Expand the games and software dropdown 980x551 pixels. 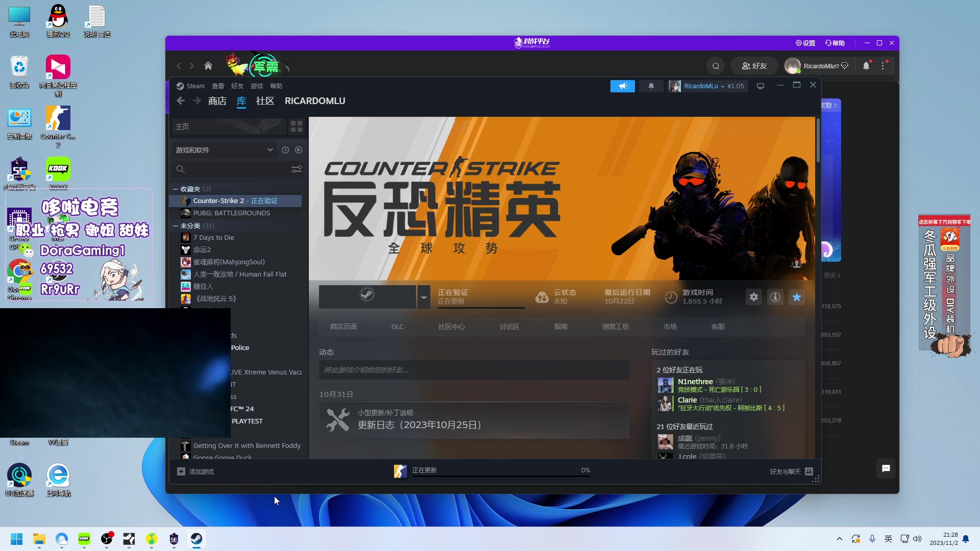pyautogui.click(x=225, y=150)
